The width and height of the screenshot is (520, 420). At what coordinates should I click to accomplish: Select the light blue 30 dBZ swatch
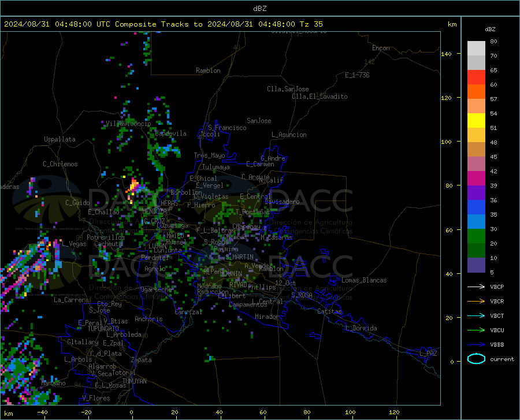click(x=476, y=222)
